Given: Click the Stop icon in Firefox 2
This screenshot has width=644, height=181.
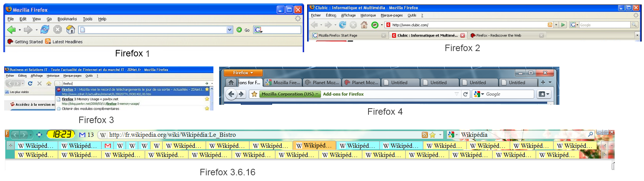Looking at the screenshot, I should click(353, 25).
